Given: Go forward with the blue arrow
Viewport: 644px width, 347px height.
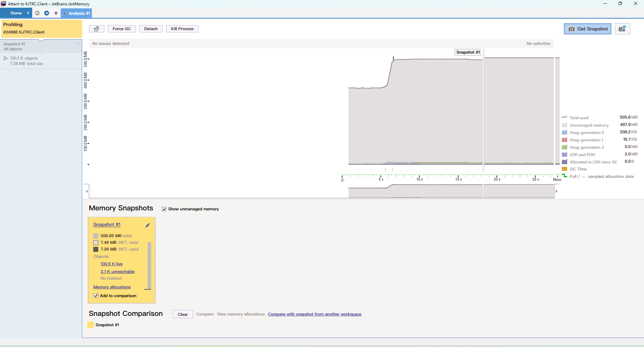Looking at the screenshot, I should [x=47, y=13].
